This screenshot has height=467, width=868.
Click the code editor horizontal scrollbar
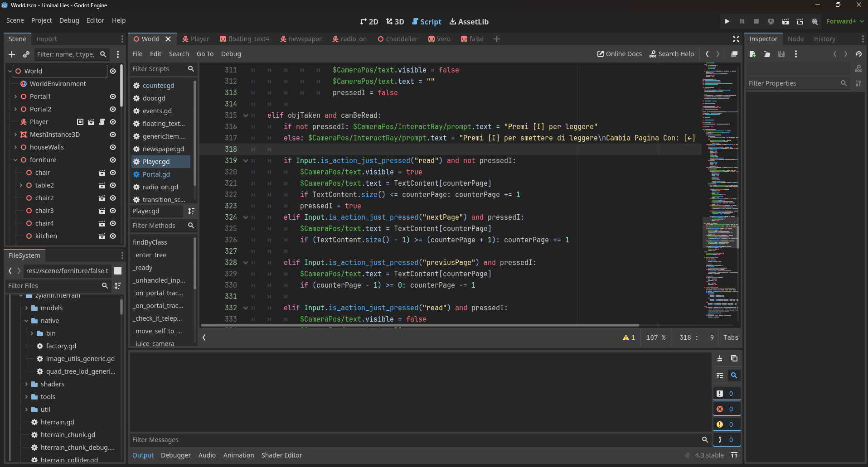click(420, 325)
